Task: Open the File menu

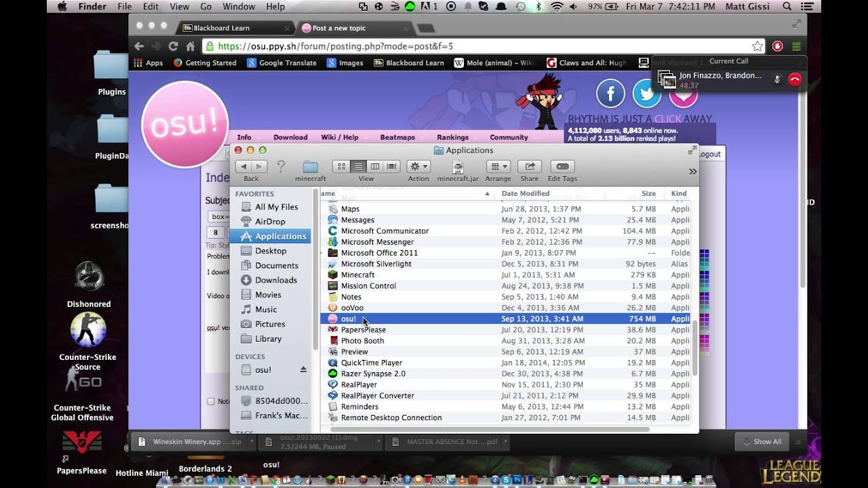Action: [x=125, y=7]
